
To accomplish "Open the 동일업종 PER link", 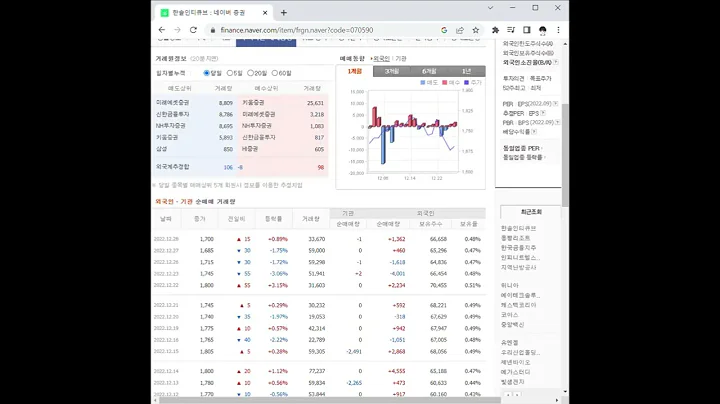I will coord(522,148).
